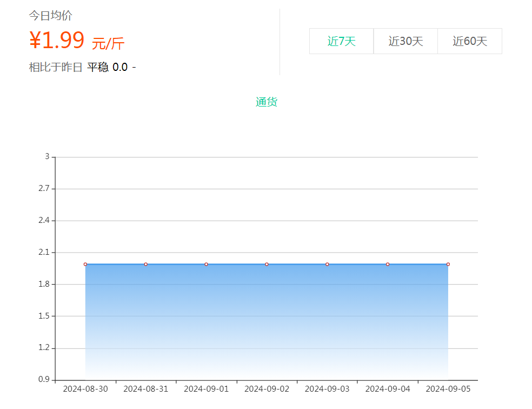Select the 近7天 range tab

click(341, 41)
